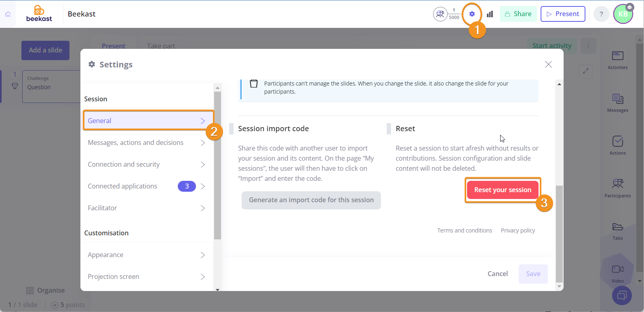644x312 pixels.
Task: Click the participants count icon in header
Action: [440, 14]
